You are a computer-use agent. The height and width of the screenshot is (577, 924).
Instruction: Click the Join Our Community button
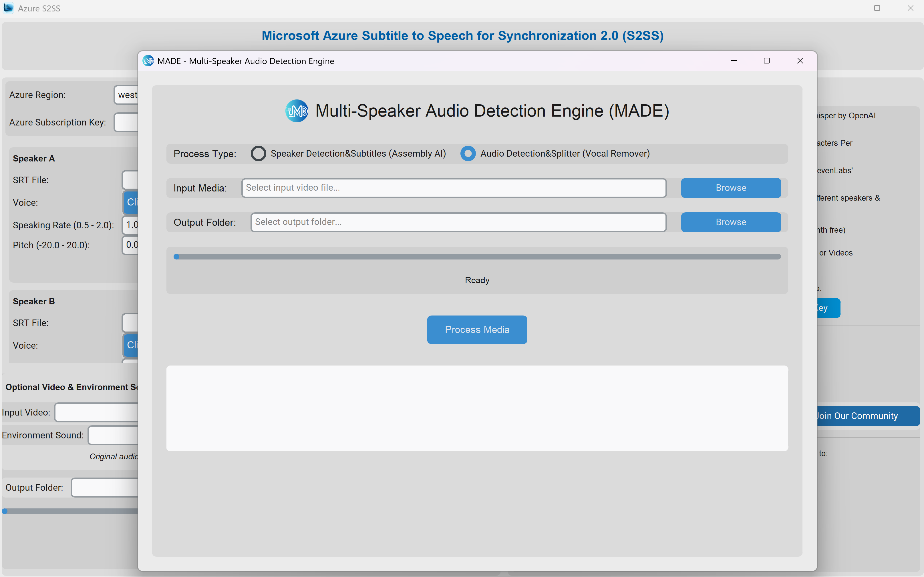tap(867, 416)
